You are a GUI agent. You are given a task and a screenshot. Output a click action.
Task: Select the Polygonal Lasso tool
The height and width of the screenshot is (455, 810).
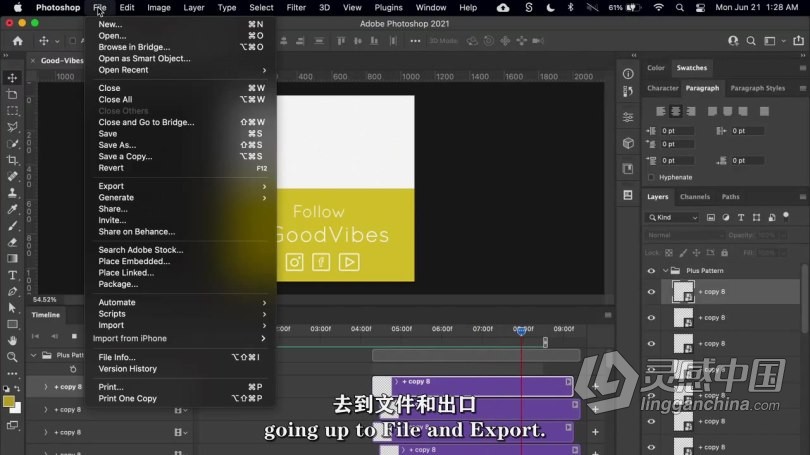[12, 127]
